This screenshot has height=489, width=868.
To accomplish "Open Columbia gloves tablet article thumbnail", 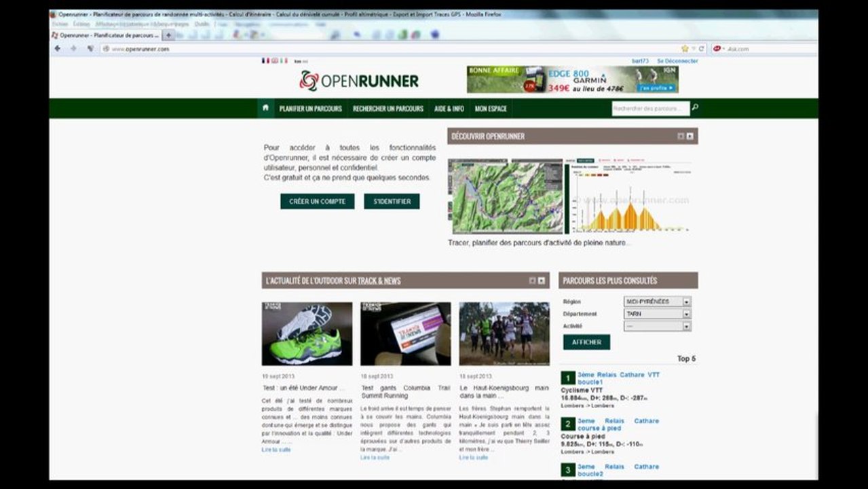I will pyautogui.click(x=405, y=333).
